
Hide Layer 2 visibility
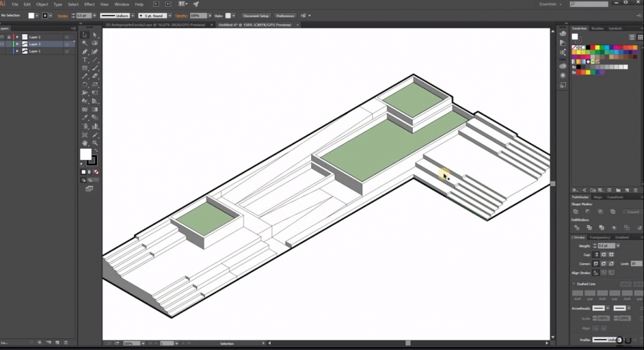(x=3, y=37)
